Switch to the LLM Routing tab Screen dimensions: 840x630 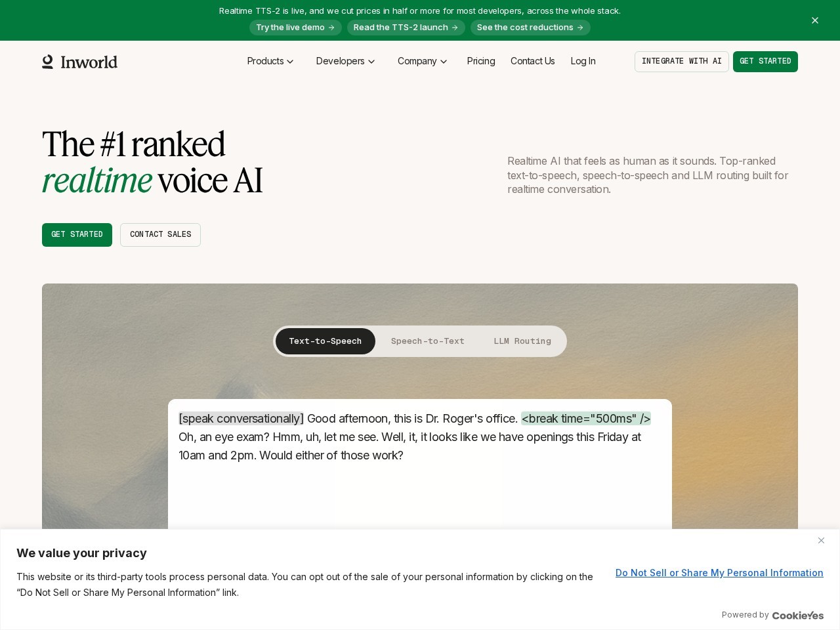(x=522, y=341)
